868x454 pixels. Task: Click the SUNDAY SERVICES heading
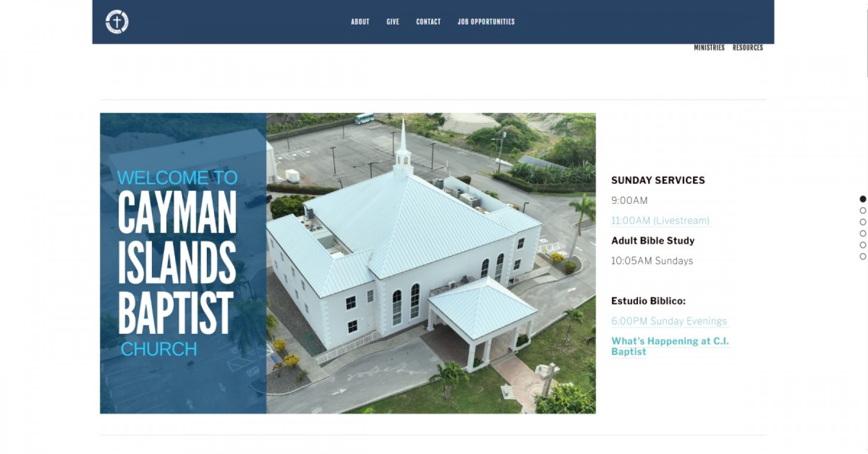click(x=658, y=180)
